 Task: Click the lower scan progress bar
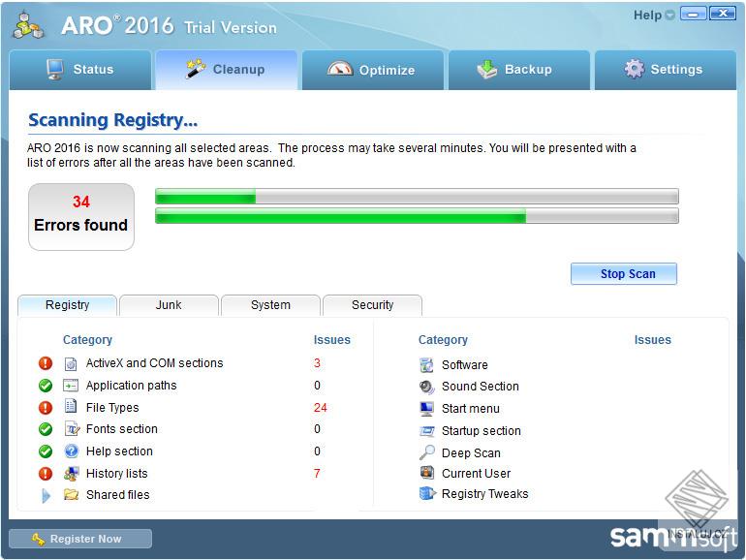(x=417, y=216)
